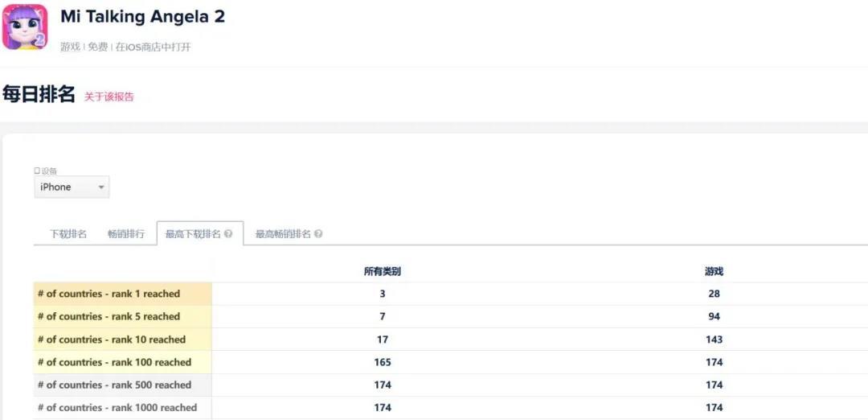Select row label 'rank 100 reached'
This screenshot has height=420, width=868.
122,362
